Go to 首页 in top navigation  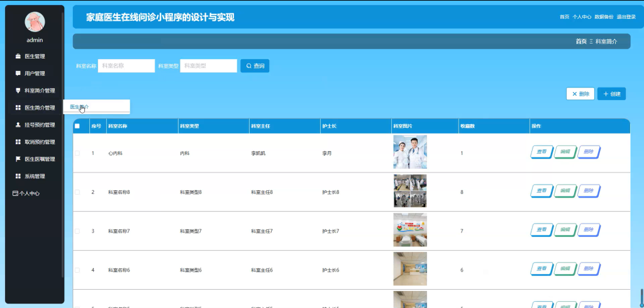click(x=564, y=17)
